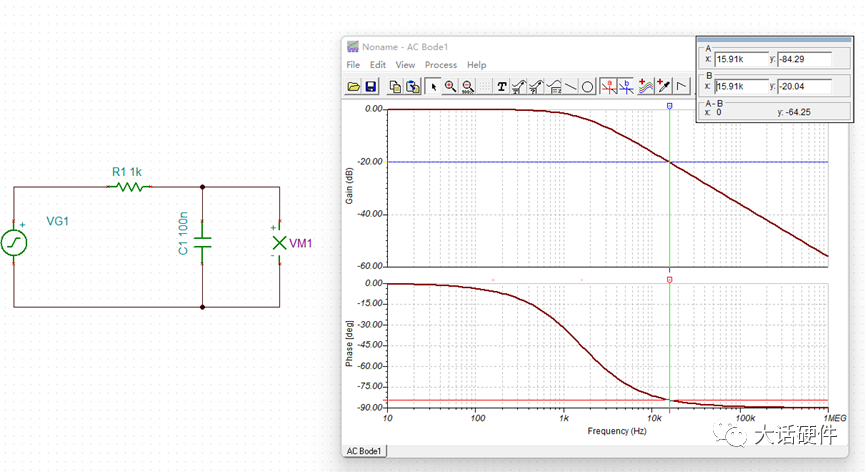This screenshot has height=472, width=865.
Task: Click the Phase [deg] axis label
Action: point(349,344)
